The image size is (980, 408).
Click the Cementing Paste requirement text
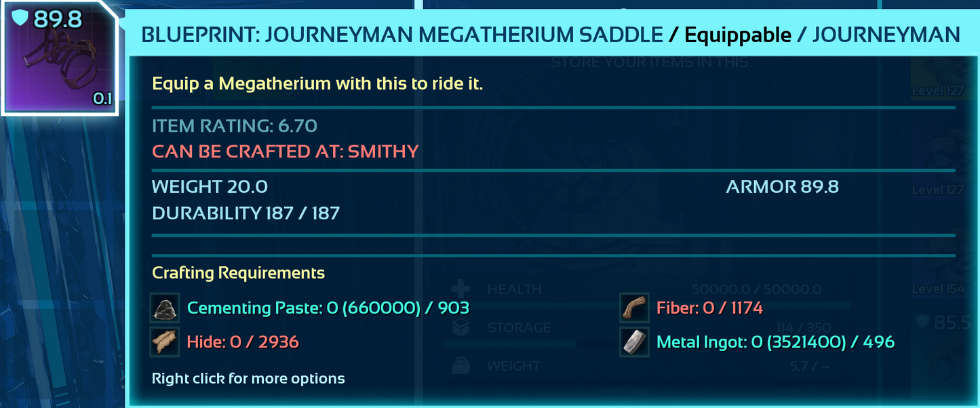coord(328,308)
